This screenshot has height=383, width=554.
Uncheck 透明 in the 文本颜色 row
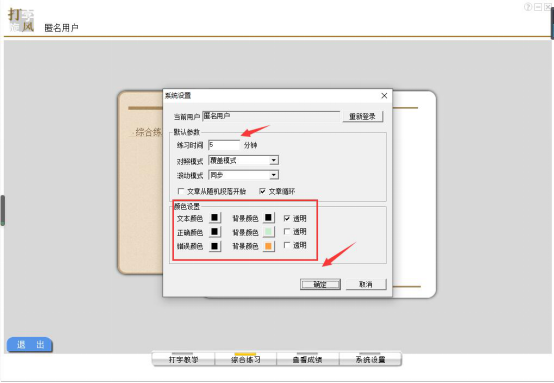tap(287, 218)
